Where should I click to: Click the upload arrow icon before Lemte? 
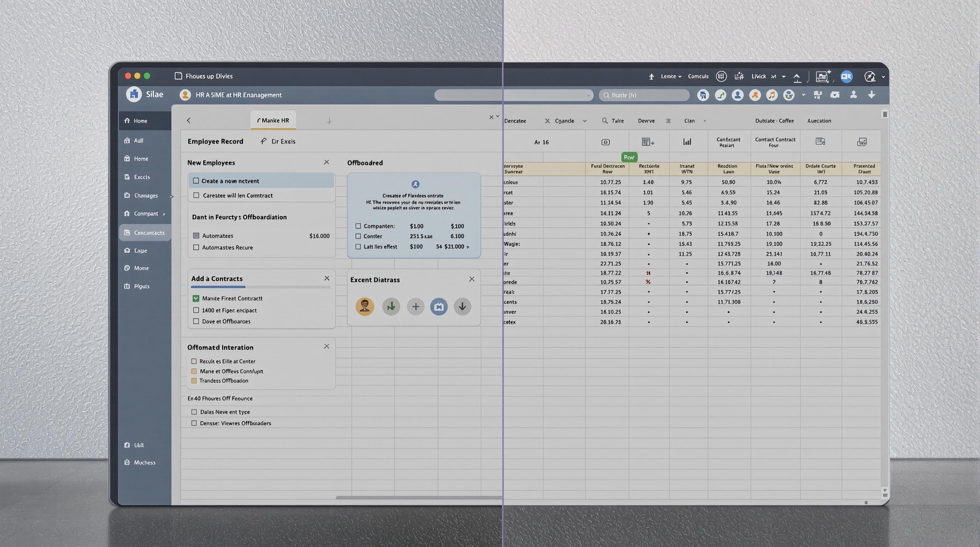tap(651, 77)
